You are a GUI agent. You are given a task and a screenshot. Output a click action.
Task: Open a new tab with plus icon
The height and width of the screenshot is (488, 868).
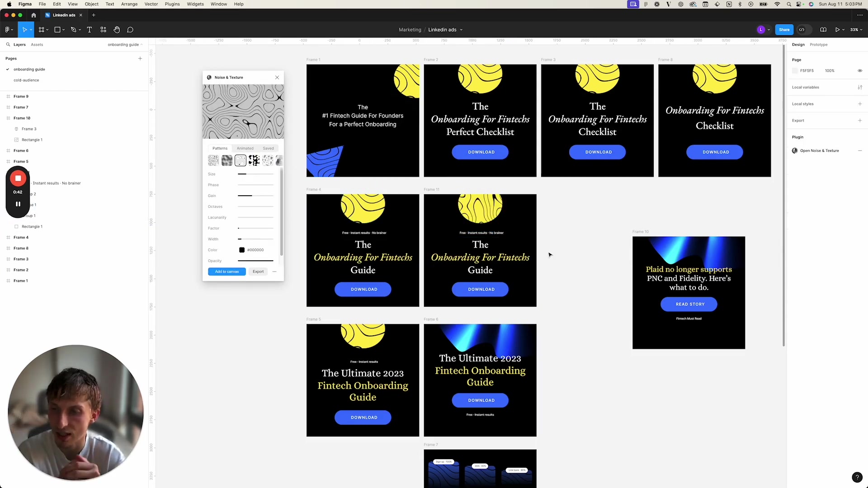[94, 15]
